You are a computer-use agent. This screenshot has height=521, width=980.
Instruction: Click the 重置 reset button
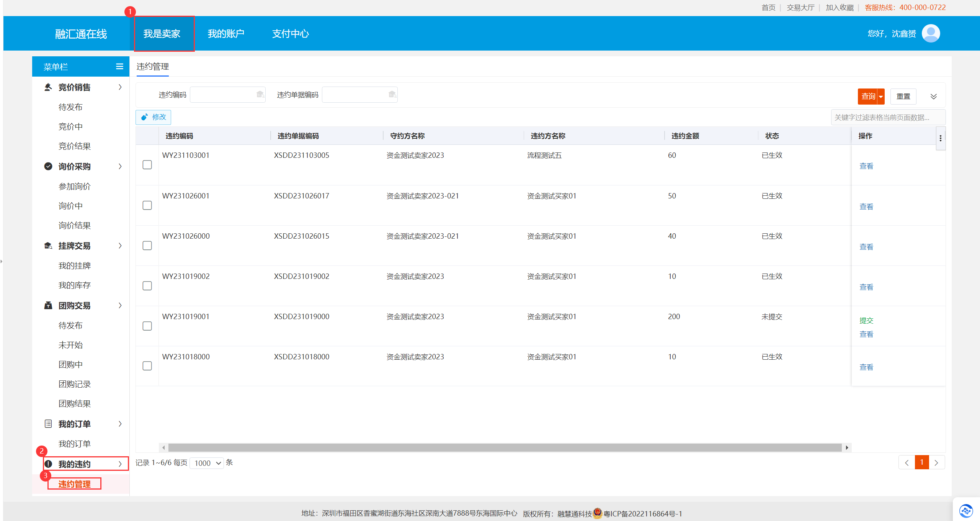[x=903, y=97]
